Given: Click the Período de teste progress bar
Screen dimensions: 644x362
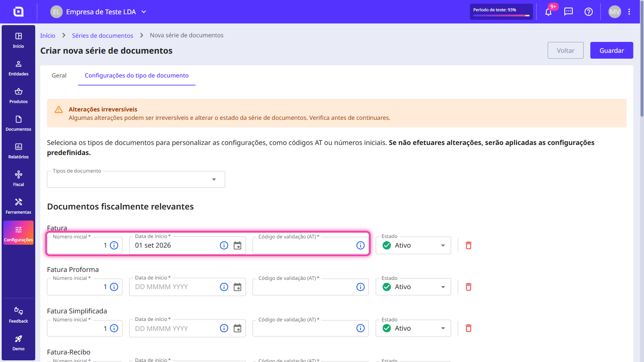Looking at the screenshot, I should tap(501, 16).
